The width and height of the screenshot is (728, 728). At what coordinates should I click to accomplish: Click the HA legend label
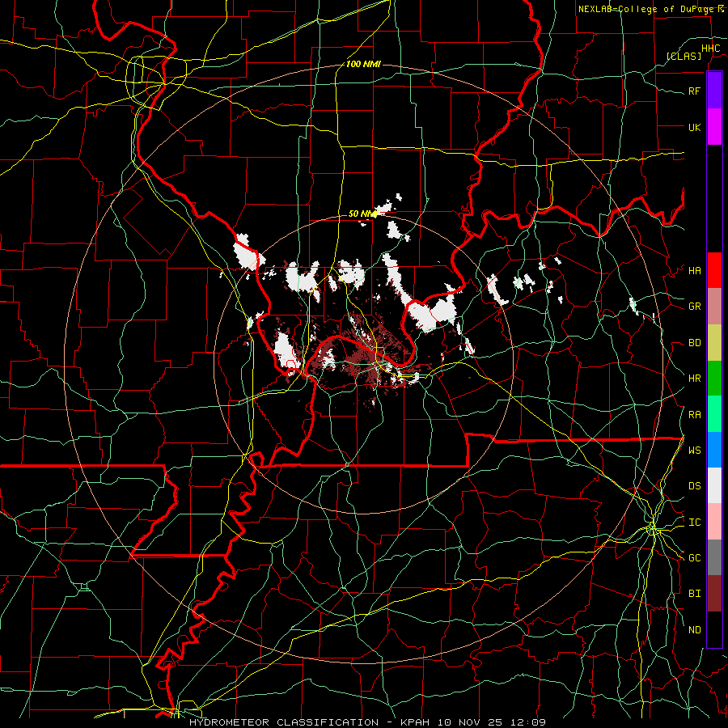coord(695,271)
